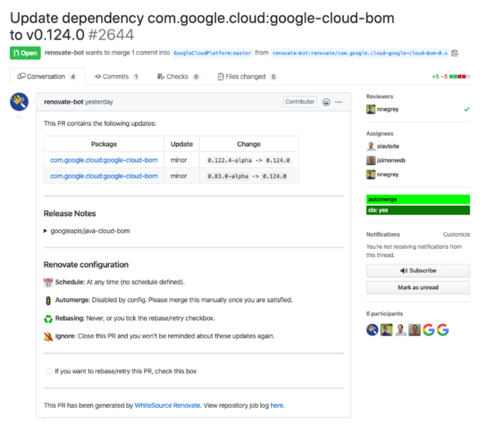Click the green Open status badge
Viewport: 504px width, 433px height.
pyautogui.click(x=25, y=53)
